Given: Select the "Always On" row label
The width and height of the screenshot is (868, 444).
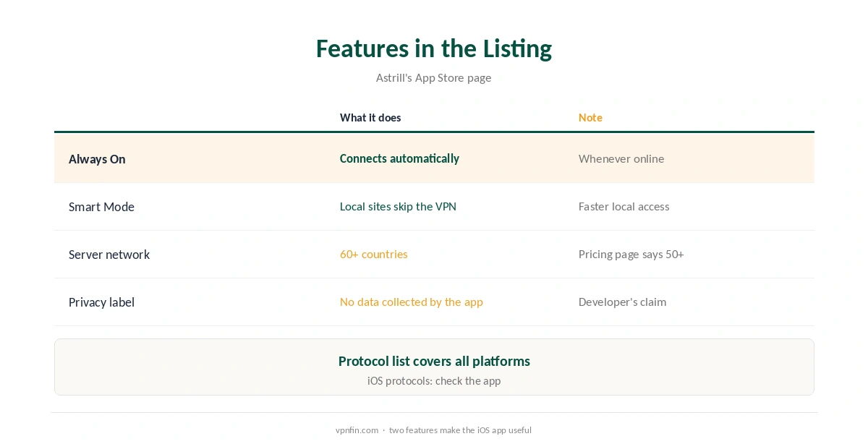Looking at the screenshot, I should [x=97, y=159].
